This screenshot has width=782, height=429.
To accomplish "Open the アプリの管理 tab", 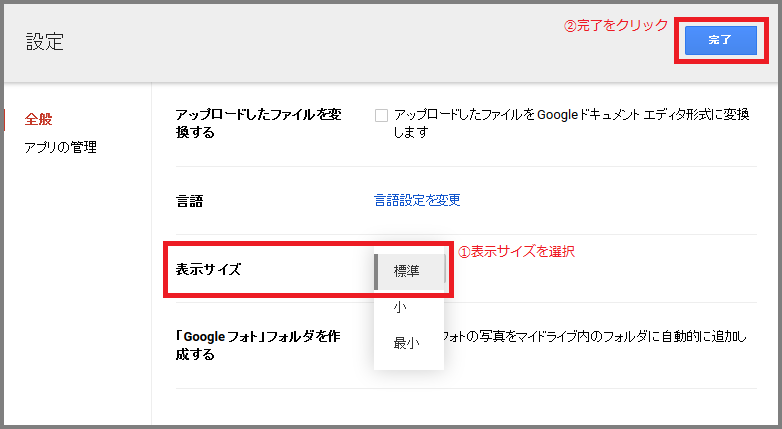I will click(x=60, y=147).
